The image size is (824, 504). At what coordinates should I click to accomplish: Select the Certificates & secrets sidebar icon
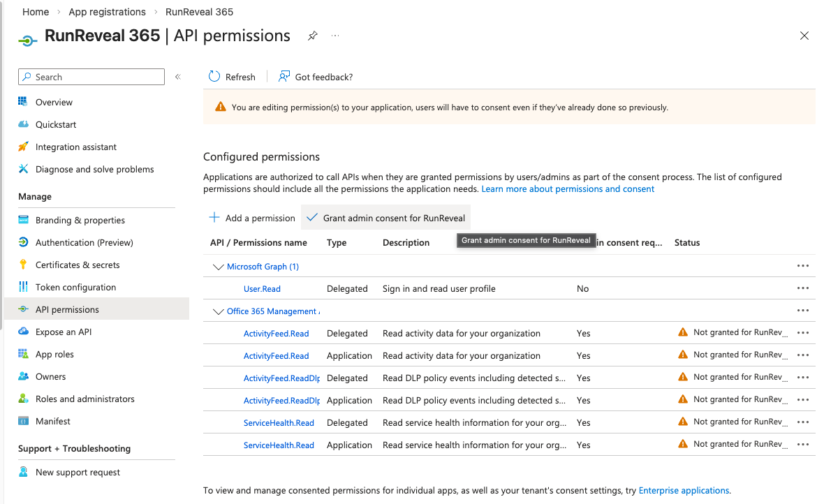tap(22, 265)
